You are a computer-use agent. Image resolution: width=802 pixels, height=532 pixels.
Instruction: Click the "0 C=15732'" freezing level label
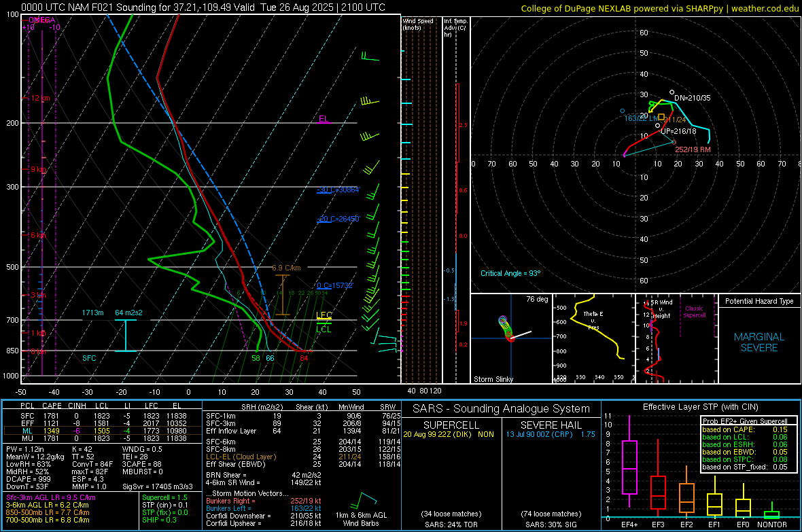click(x=335, y=285)
